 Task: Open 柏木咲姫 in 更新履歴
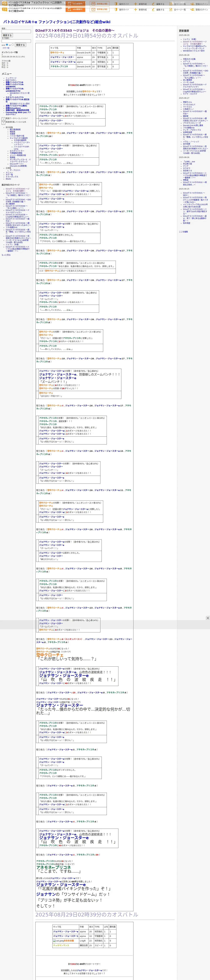tap(187, 223)
